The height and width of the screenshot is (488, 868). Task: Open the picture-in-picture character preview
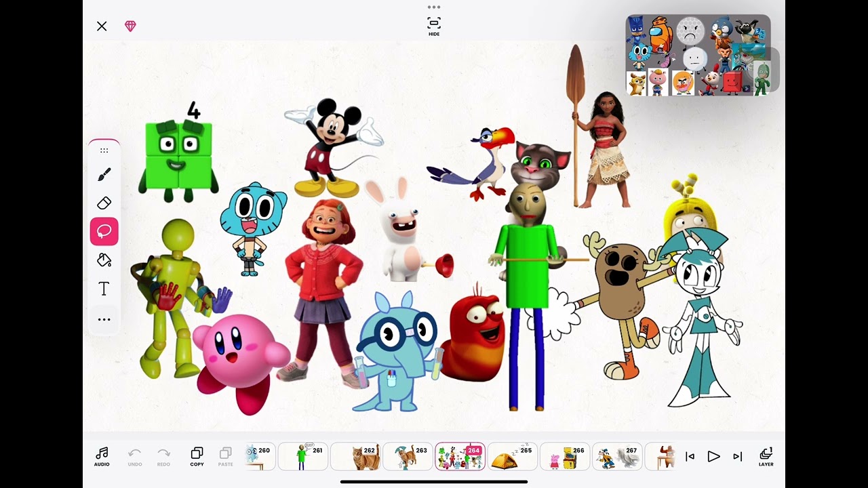tap(698, 55)
